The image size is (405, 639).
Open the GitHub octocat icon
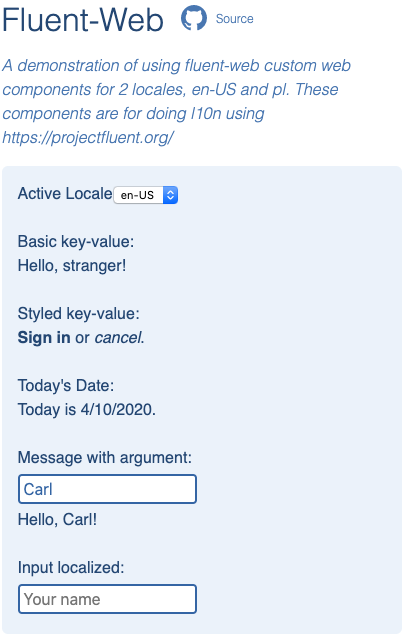click(x=194, y=18)
